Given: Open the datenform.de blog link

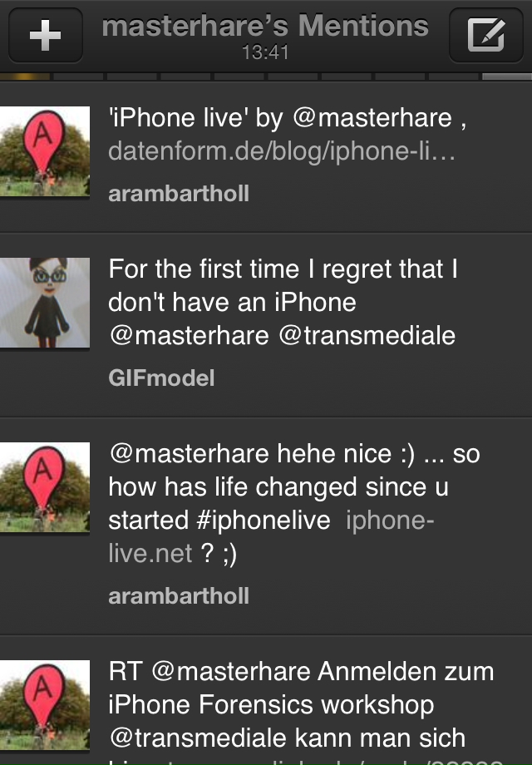Looking at the screenshot, I should 282,153.
